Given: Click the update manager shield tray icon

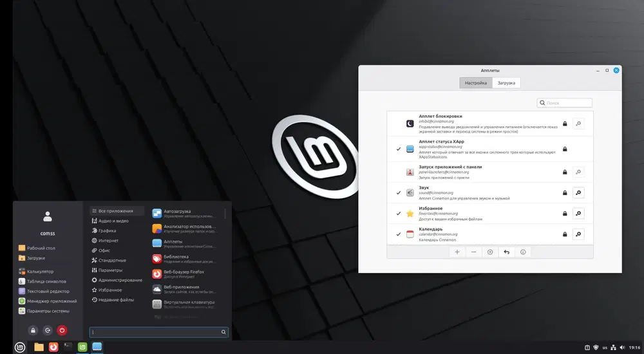Looking at the screenshot, I should 596,348.
